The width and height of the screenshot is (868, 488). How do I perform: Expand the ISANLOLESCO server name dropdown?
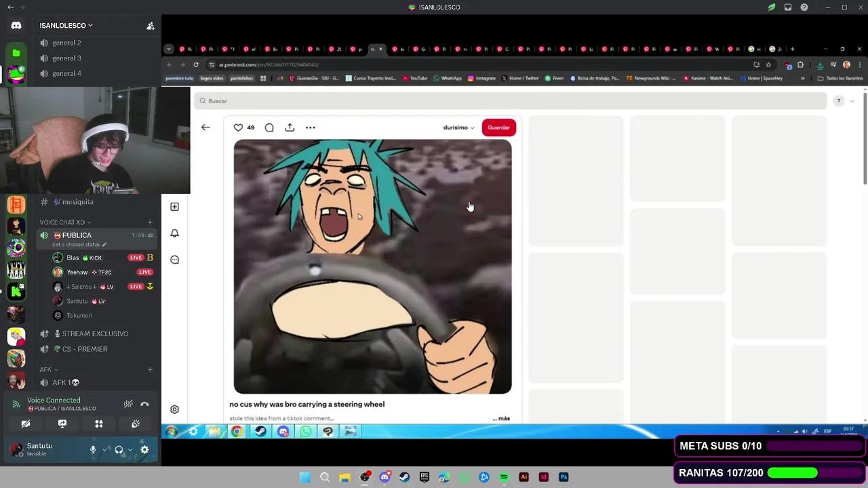click(x=66, y=25)
